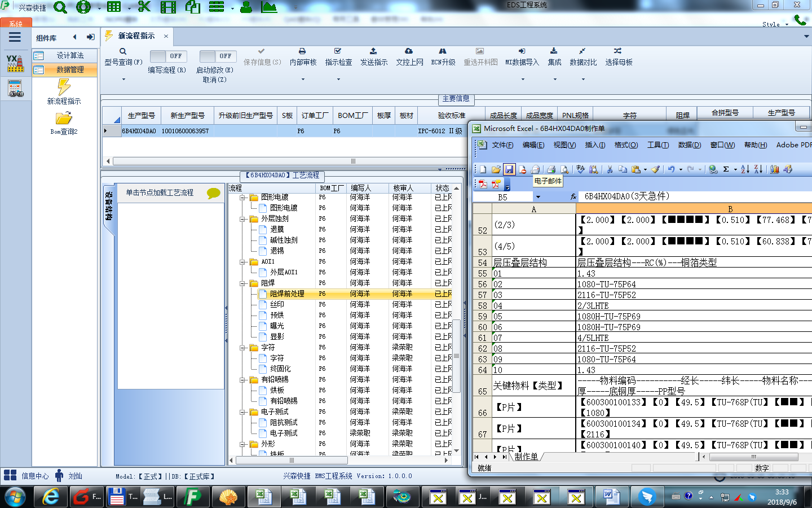This screenshot has height=508, width=812.
Task: Open 文件(F) menu in Excel
Action: pos(502,145)
